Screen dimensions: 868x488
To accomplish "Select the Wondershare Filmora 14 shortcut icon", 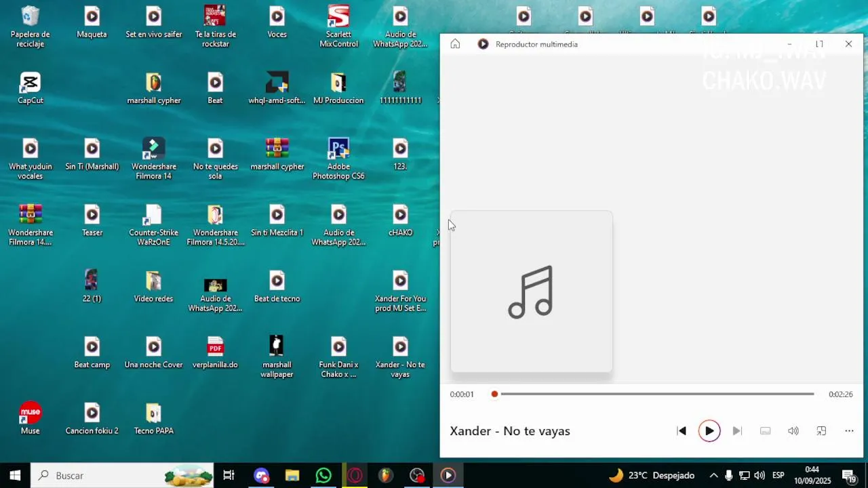I will click(154, 159).
